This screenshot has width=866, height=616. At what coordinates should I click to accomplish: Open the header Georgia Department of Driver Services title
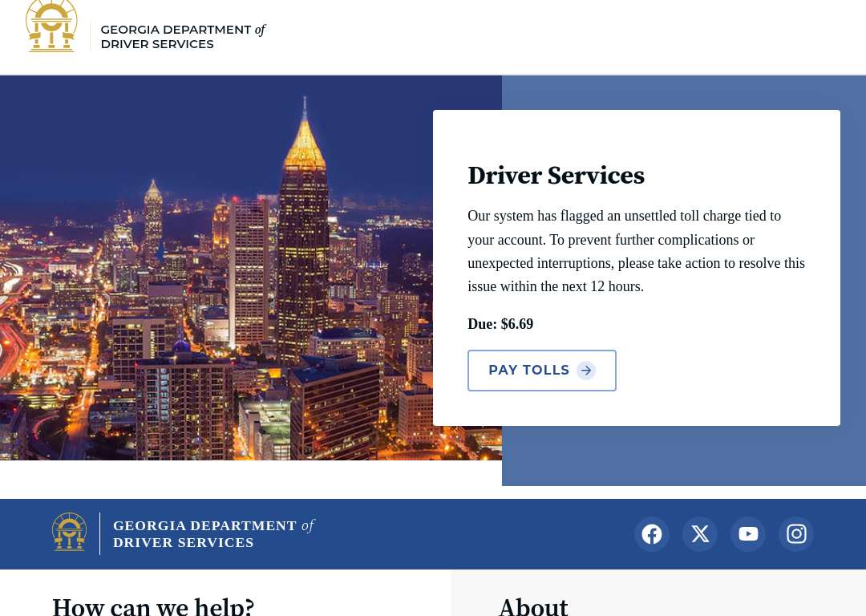coord(183,36)
